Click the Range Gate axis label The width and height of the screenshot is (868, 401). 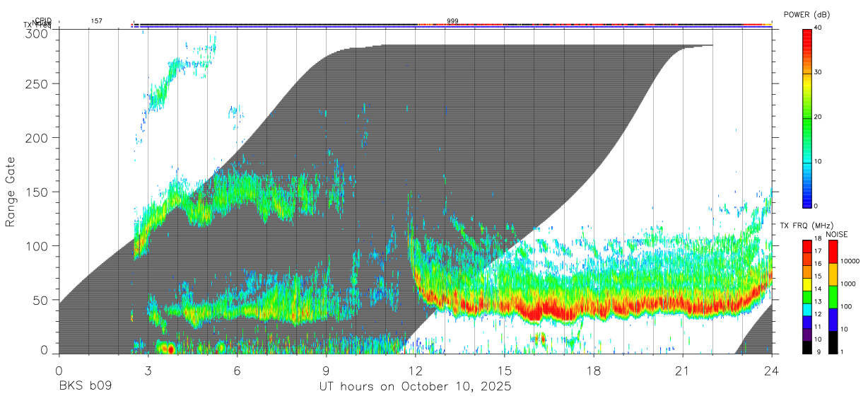(x=11, y=192)
